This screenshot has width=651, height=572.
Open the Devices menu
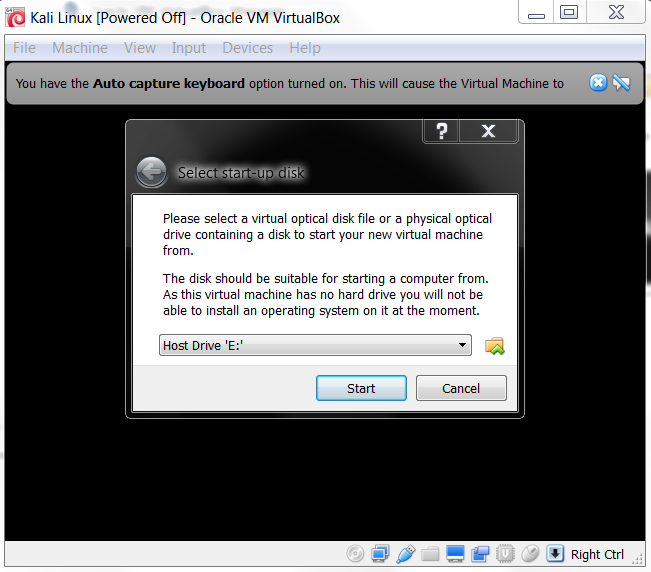pyautogui.click(x=247, y=48)
